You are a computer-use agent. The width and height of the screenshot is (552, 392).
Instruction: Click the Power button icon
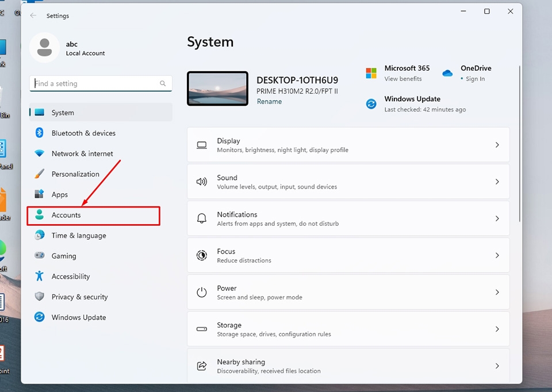(202, 292)
